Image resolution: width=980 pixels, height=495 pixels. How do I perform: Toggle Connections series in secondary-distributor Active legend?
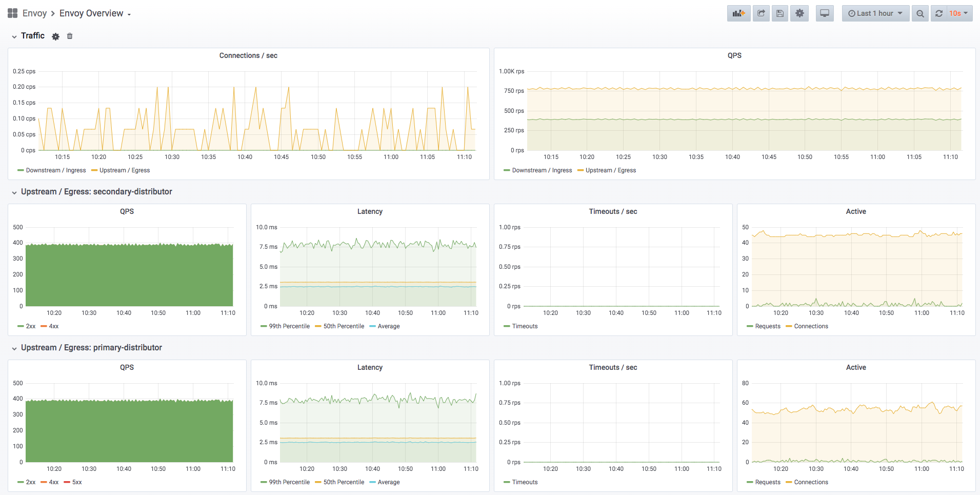pos(811,326)
